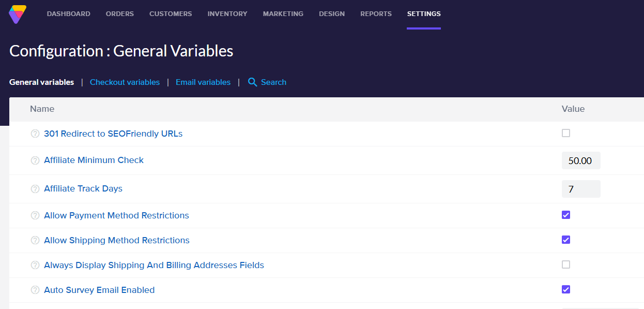Click the magnifier Search icon

(x=252, y=82)
